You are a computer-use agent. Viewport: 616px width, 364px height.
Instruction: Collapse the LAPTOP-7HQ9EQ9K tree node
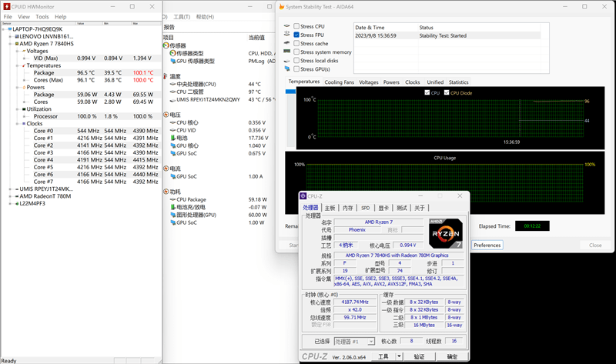[x=4, y=29]
